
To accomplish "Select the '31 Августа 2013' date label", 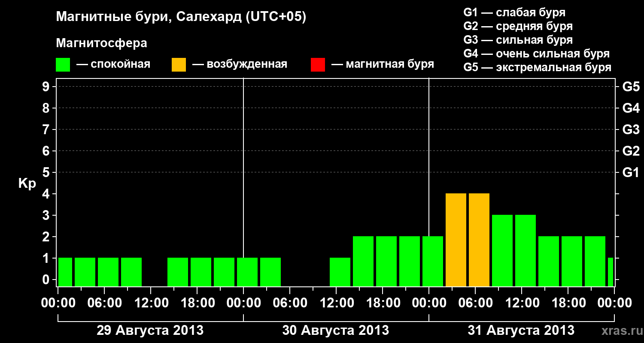I will (x=521, y=331).
